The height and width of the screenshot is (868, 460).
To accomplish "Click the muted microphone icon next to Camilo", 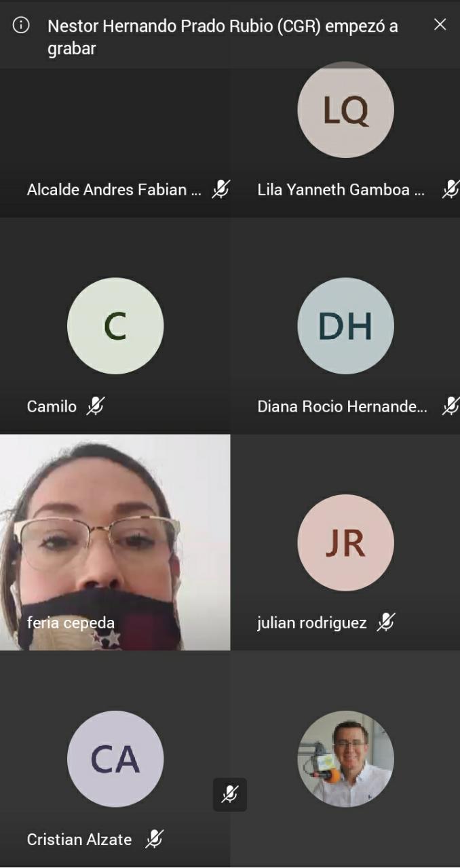I will [x=96, y=406].
